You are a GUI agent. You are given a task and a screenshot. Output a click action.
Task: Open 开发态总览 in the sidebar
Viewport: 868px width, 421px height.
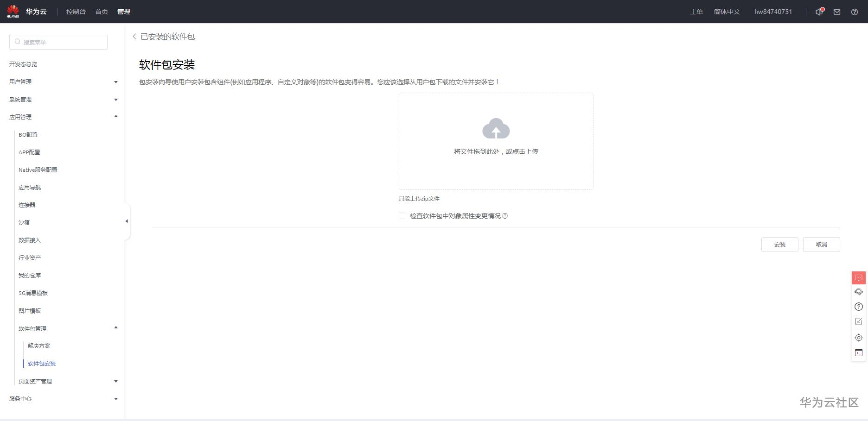(23, 64)
